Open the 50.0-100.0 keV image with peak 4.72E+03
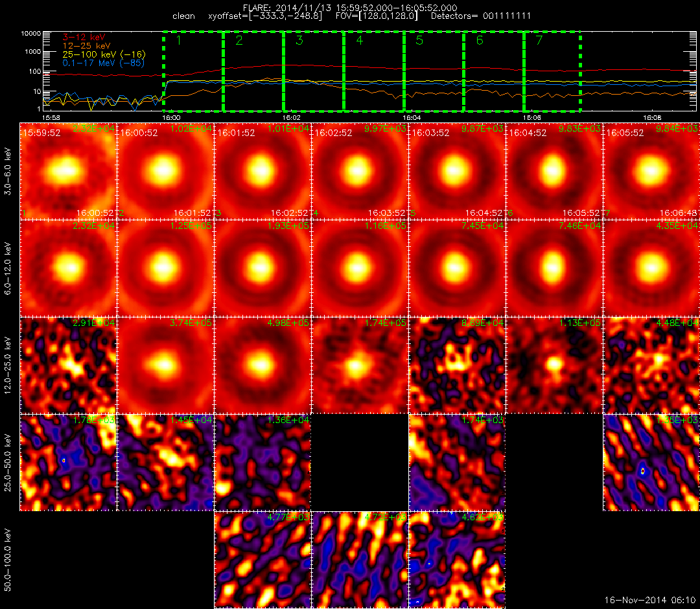The width and height of the screenshot is (700, 609). point(360,560)
